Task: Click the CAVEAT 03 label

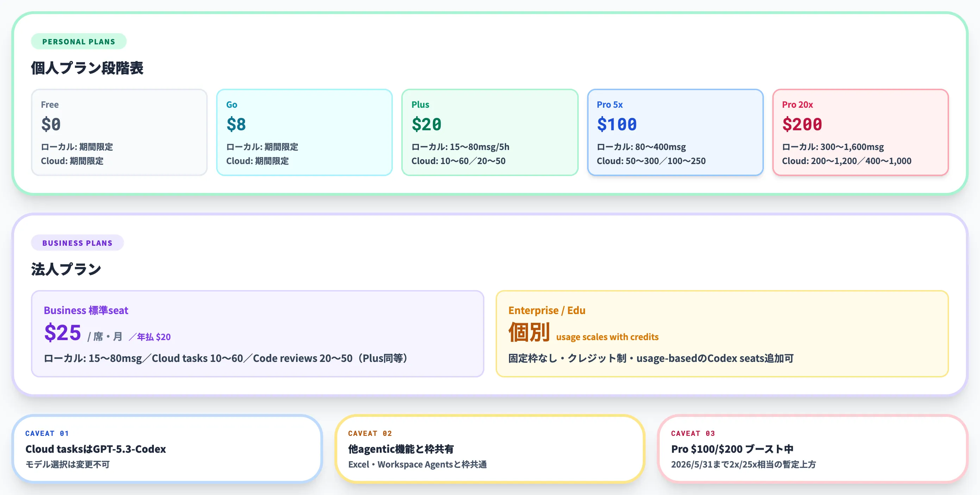Action: (x=693, y=433)
